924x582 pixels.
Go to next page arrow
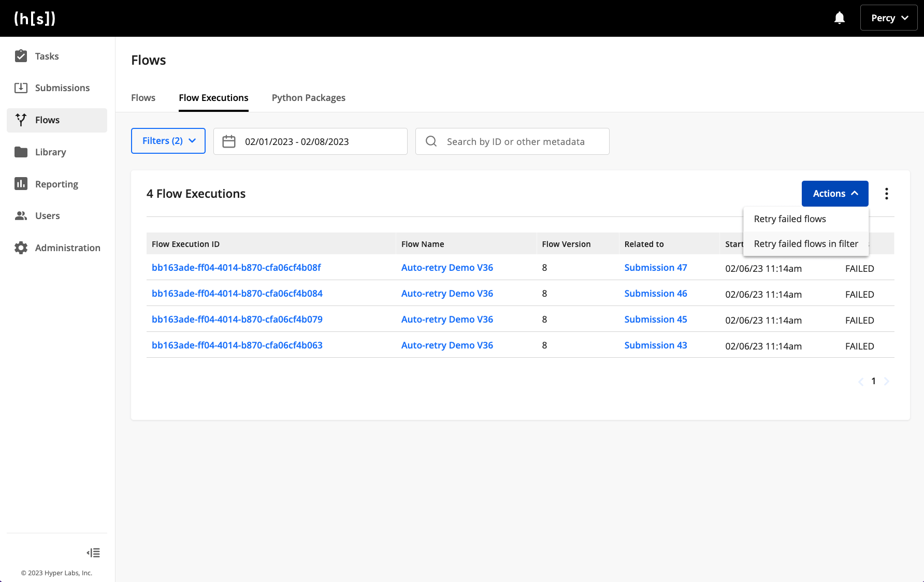point(886,382)
